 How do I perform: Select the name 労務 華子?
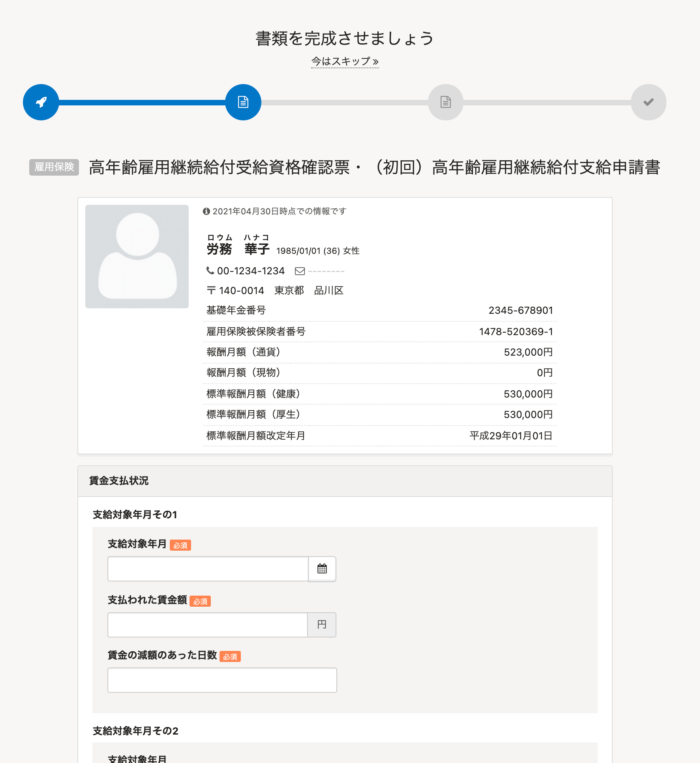tap(238, 249)
